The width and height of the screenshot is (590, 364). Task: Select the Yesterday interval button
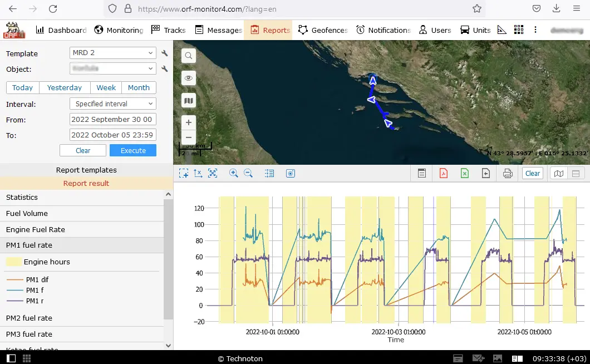[65, 88]
